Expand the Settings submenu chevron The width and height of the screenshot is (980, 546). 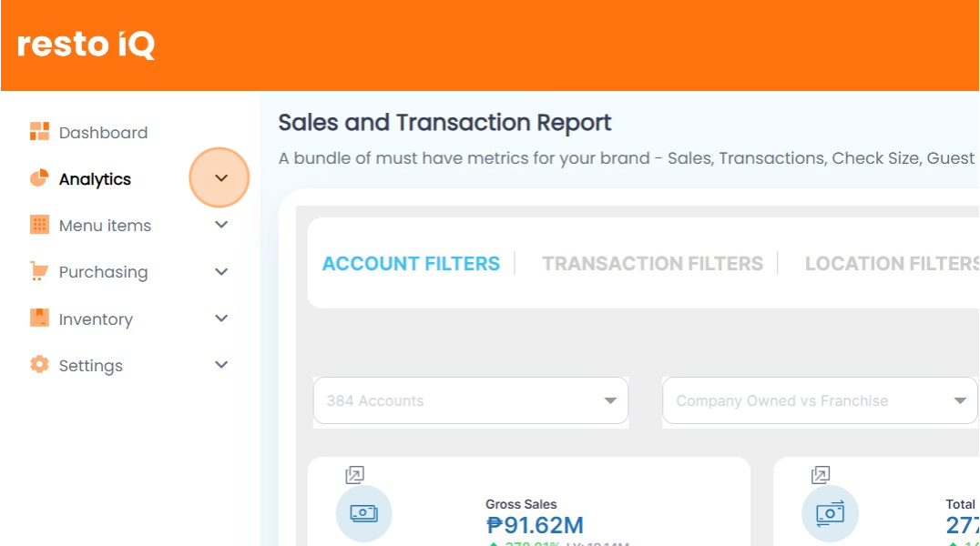(x=220, y=364)
